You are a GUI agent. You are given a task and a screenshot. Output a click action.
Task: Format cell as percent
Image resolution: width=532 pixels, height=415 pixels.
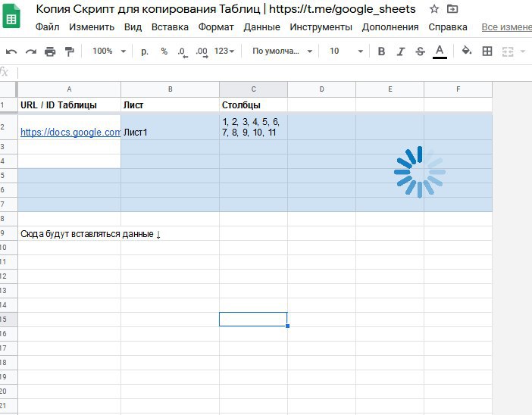pos(164,51)
